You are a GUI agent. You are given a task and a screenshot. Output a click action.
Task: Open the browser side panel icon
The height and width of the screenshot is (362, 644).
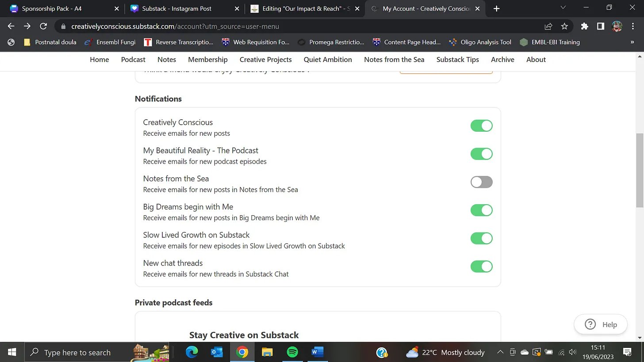601,27
